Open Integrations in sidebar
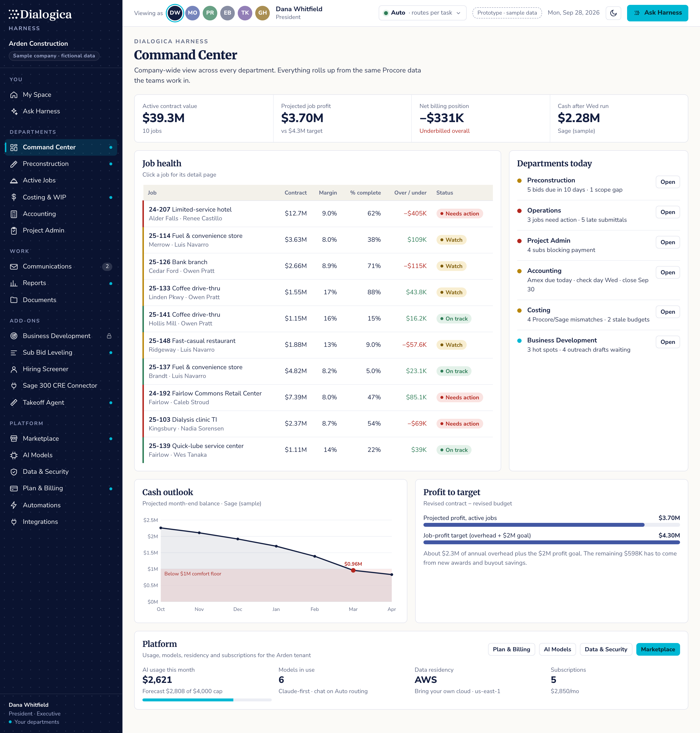Image resolution: width=700 pixels, height=733 pixels. [61, 522]
